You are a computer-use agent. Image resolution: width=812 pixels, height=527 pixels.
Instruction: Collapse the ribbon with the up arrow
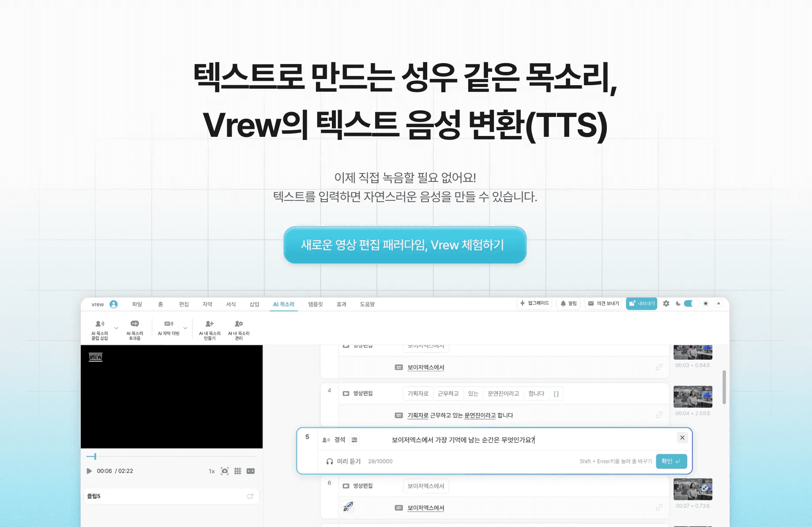pyautogui.click(x=718, y=303)
